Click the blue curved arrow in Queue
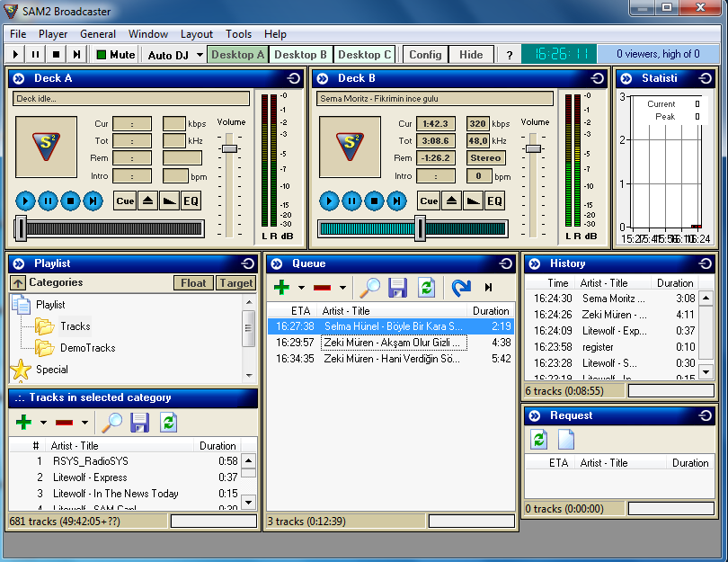Screen dimensions: 728x562 click(461, 288)
